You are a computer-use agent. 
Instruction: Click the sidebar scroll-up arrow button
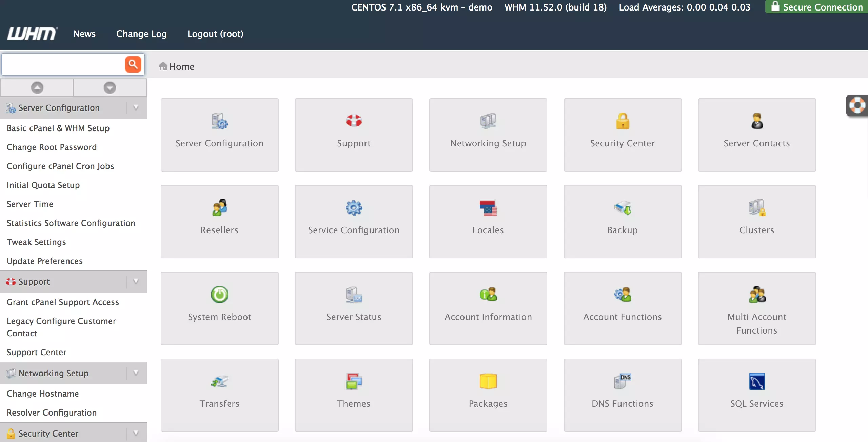[x=37, y=88]
